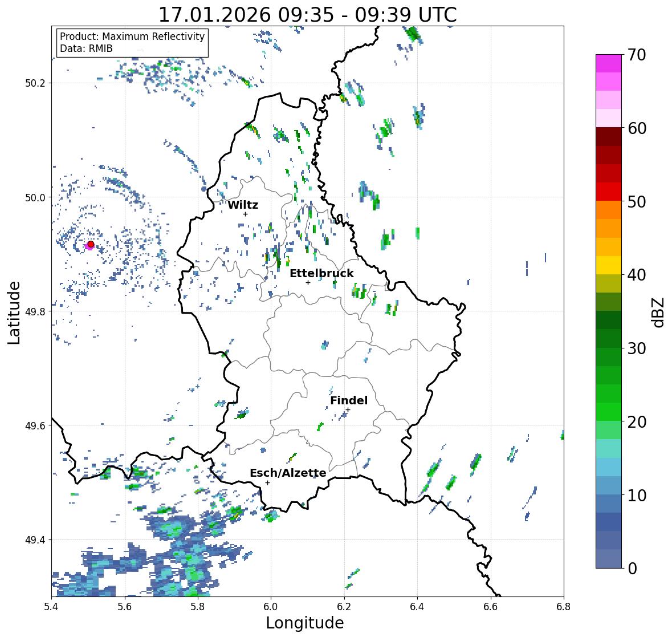The image size is (672, 637).
Task: Click the Longitude axis label
Action: (305, 623)
